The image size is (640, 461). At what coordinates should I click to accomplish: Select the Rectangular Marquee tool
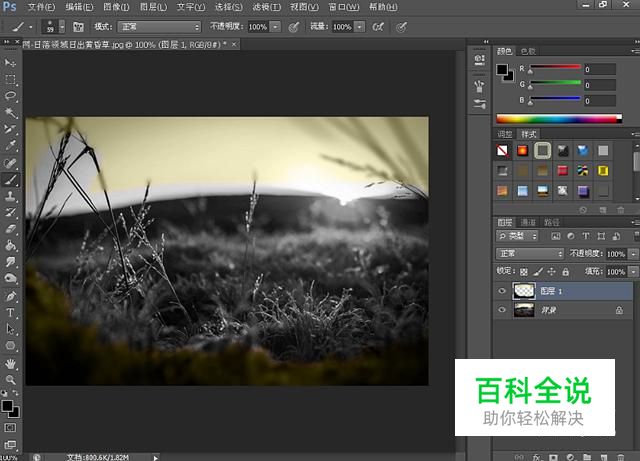[10, 79]
